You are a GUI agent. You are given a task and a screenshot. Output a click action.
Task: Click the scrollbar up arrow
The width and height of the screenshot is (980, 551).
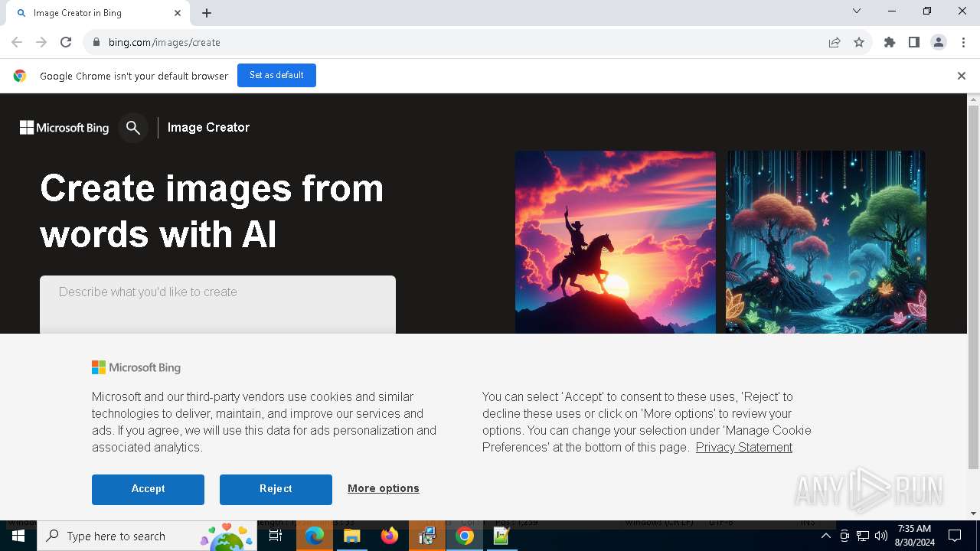pos(973,99)
